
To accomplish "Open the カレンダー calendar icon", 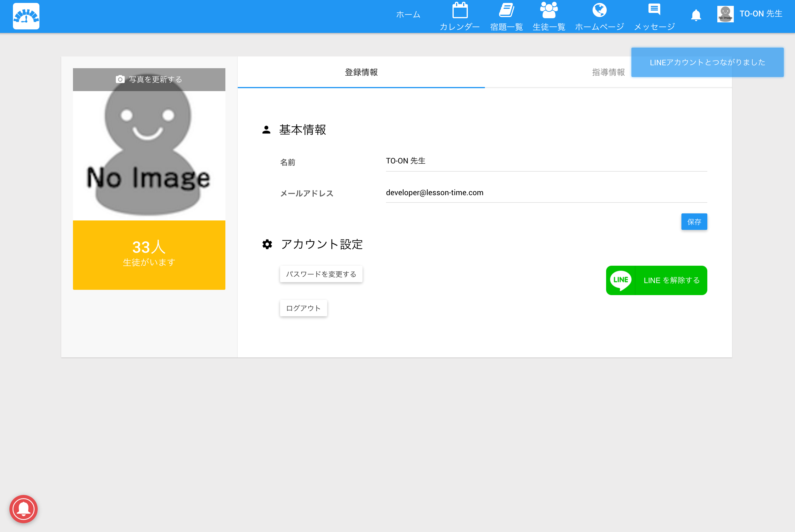I will click(x=460, y=11).
